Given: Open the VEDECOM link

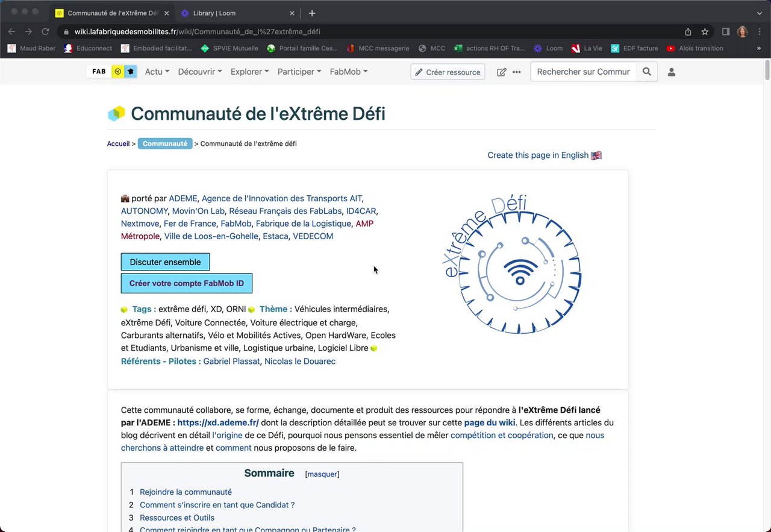Looking at the screenshot, I should [x=313, y=236].
